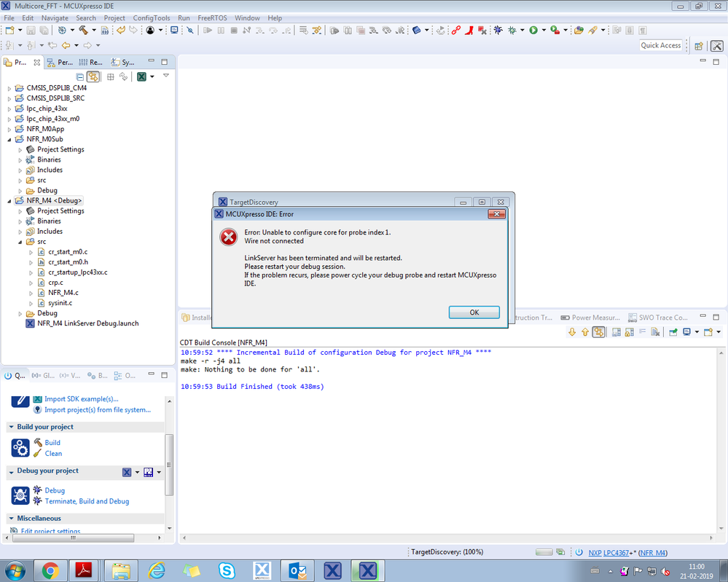Open the Windows Start button

[x=15, y=570]
